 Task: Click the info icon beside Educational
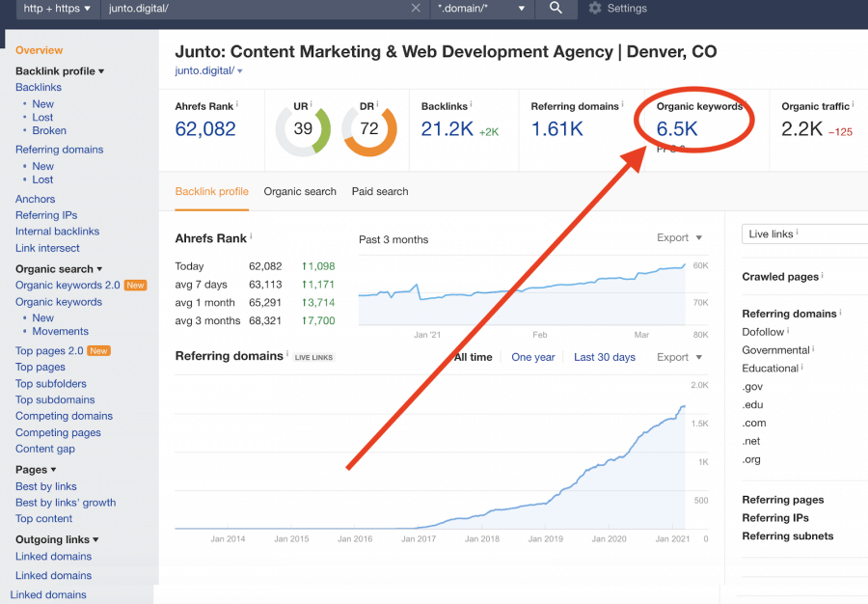pyautogui.click(x=802, y=367)
